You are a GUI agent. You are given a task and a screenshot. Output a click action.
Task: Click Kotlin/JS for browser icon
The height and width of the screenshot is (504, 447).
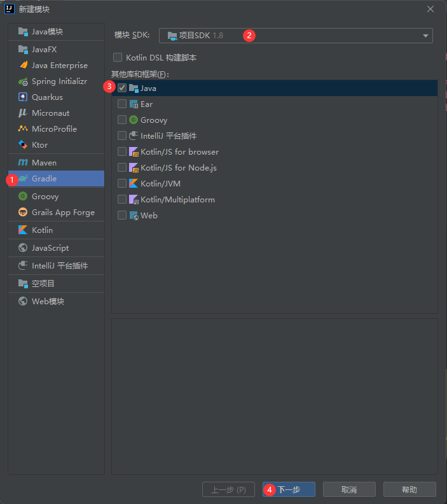click(134, 151)
